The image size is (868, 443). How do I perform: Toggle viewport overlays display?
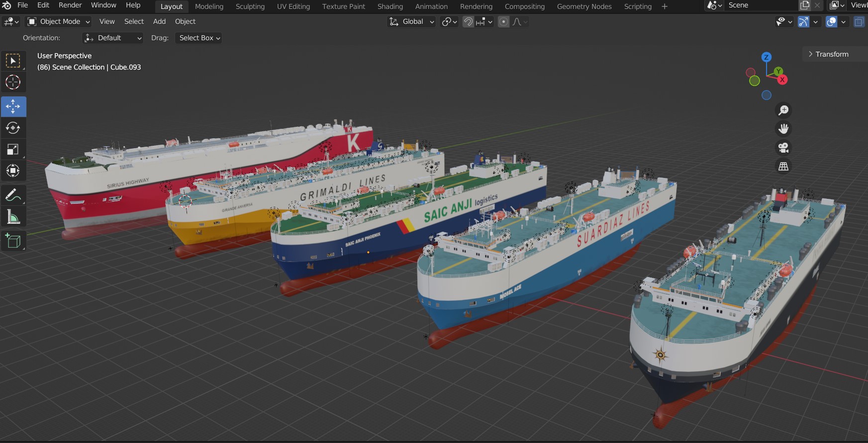[831, 22]
